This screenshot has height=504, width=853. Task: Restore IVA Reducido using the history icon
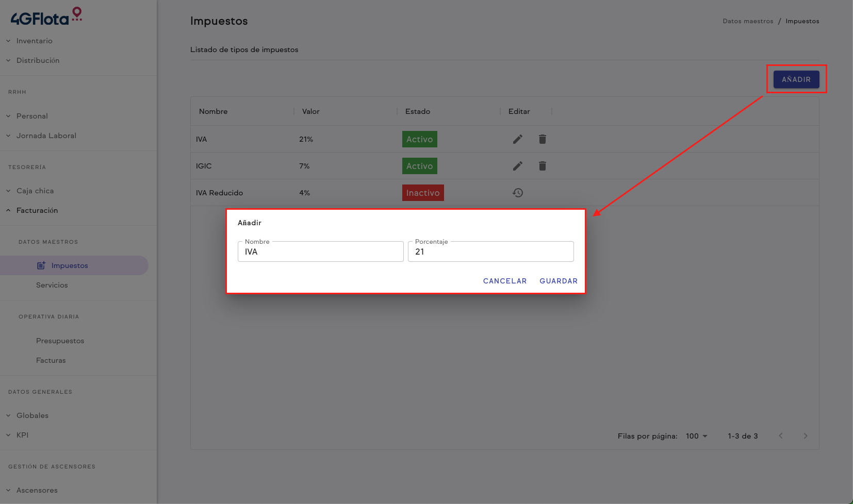pos(518,193)
